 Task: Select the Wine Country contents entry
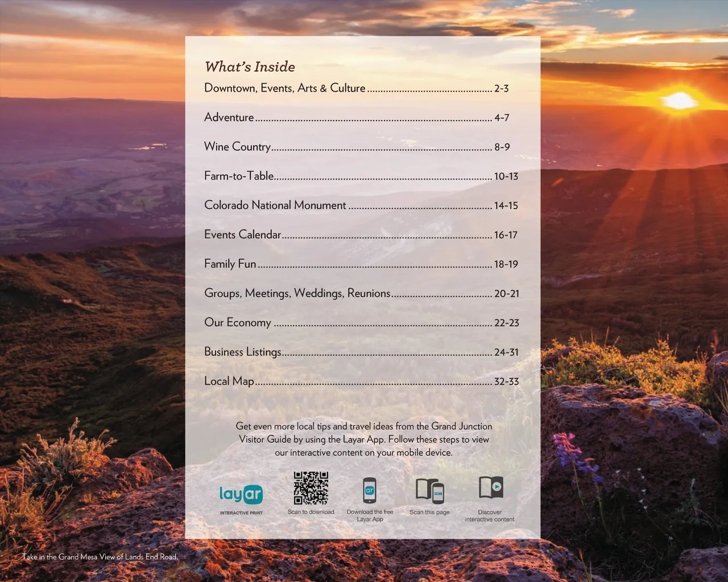(x=238, y=147)
